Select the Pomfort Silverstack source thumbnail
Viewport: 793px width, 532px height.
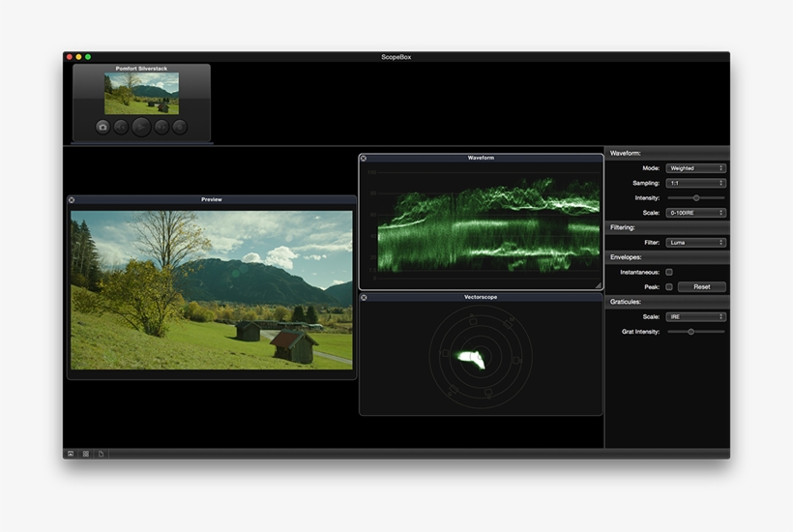point(141,93)
